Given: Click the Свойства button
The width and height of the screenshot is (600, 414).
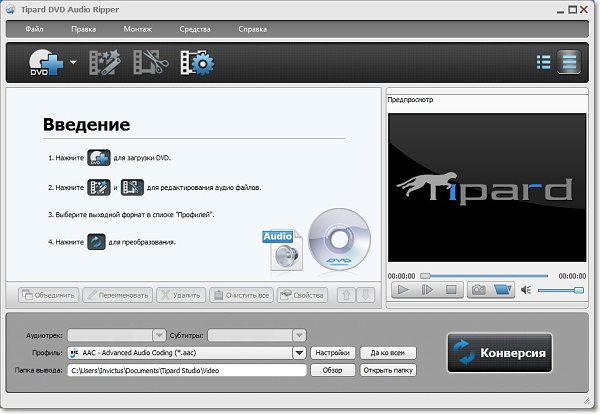Looking at the screenshot, I should click(x=302, y=295).
